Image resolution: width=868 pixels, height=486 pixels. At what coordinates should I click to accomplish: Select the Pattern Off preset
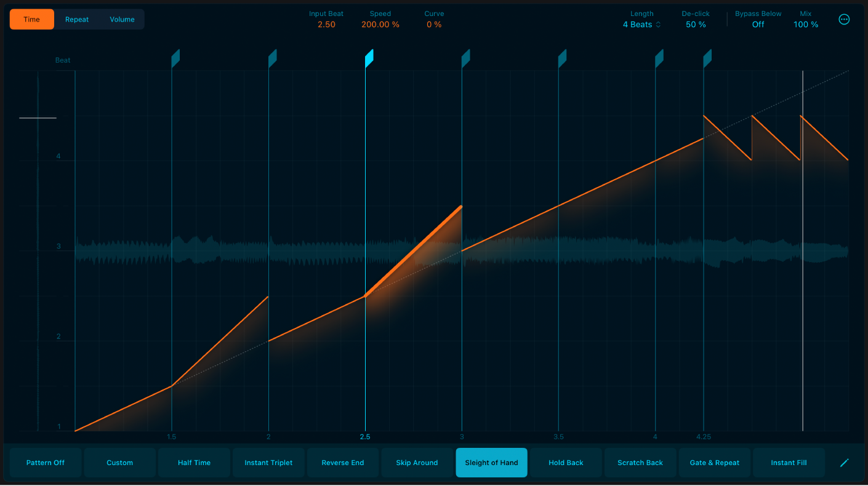[45, 463]
